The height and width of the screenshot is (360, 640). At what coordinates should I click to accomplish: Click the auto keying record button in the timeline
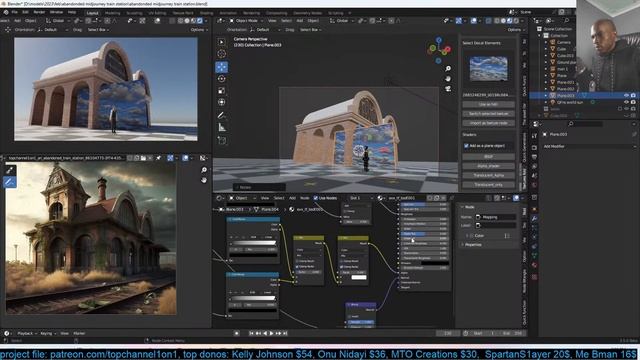tap(237, 333)
